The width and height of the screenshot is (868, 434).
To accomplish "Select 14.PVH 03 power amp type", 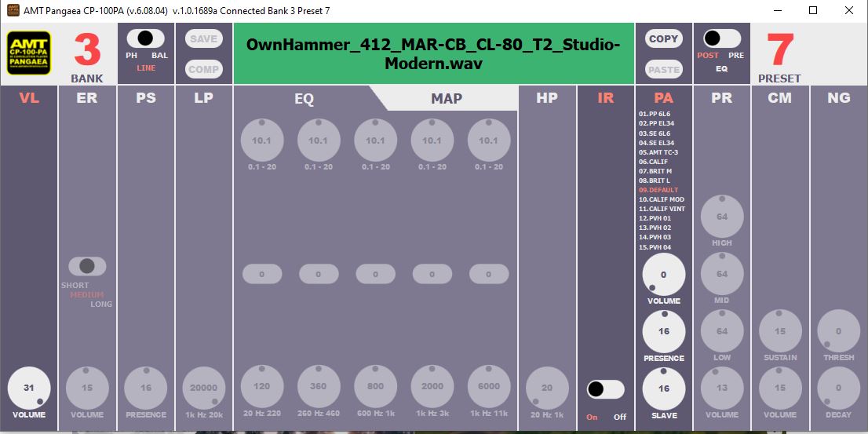I will [655, 237].
